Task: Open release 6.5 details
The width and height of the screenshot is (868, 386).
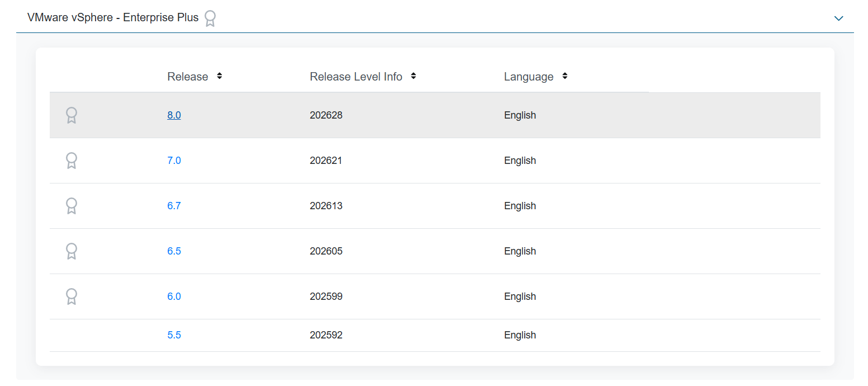Action: [174, 251]
